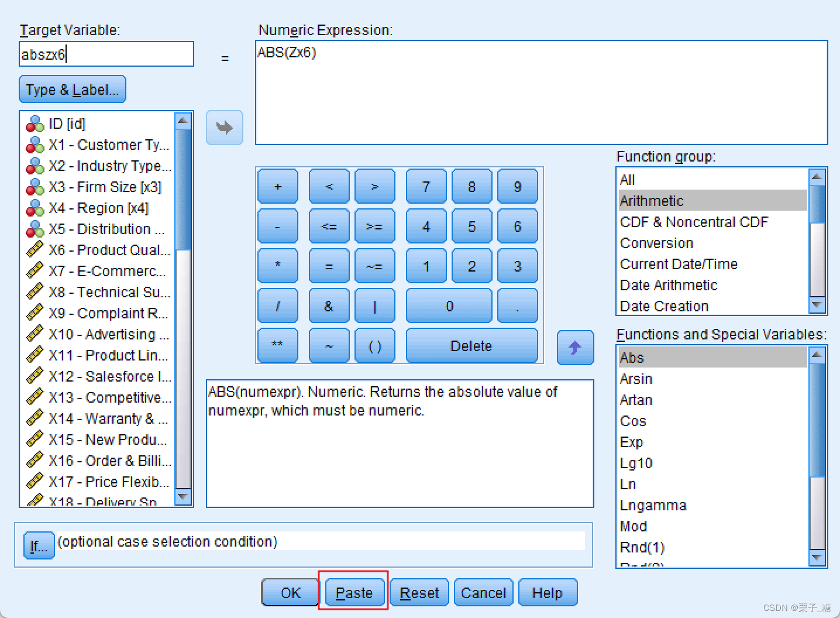Select Cos in Functions and Special Variables

point(632,421)
